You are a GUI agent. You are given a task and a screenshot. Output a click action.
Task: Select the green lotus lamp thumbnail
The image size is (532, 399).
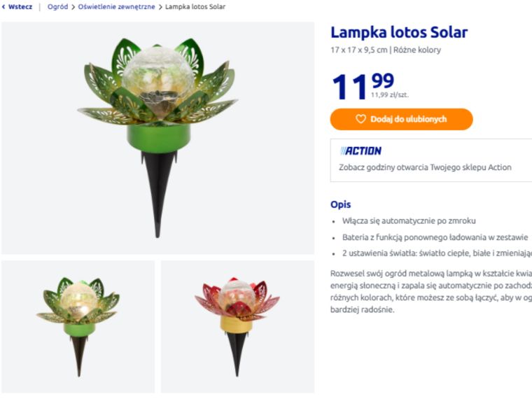tap(78, 326)
